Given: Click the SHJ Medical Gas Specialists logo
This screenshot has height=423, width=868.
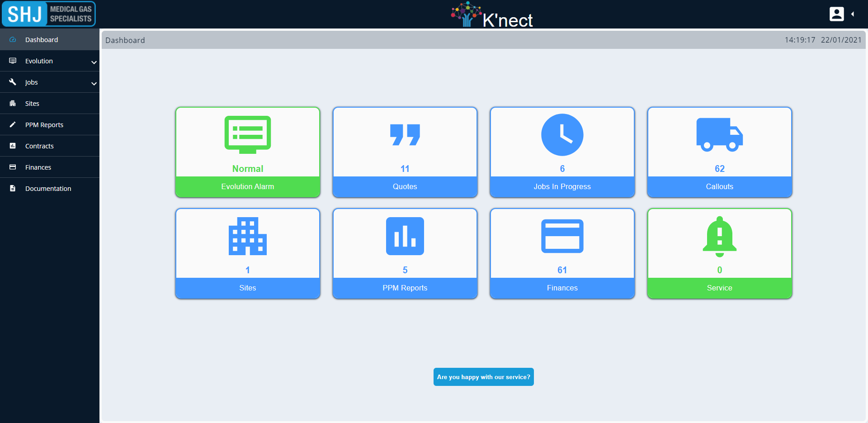Looking at the screenshot, I should coord(49,14).
